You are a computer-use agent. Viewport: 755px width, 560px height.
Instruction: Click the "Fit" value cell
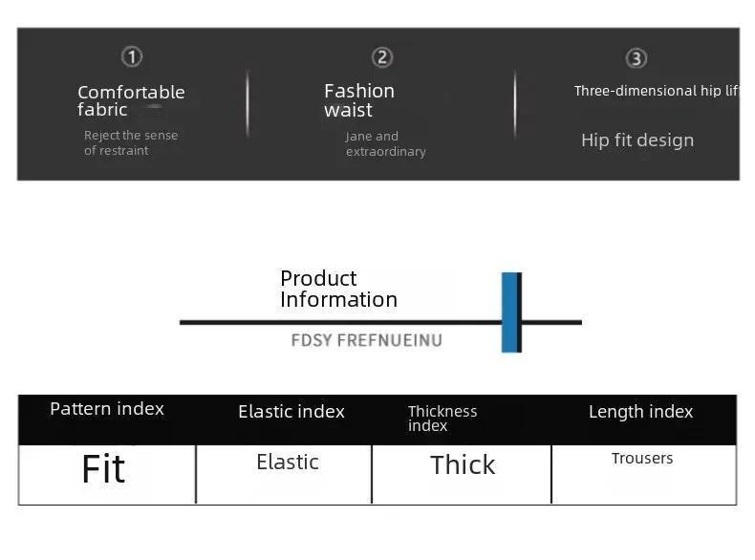[x=103, y=469]
